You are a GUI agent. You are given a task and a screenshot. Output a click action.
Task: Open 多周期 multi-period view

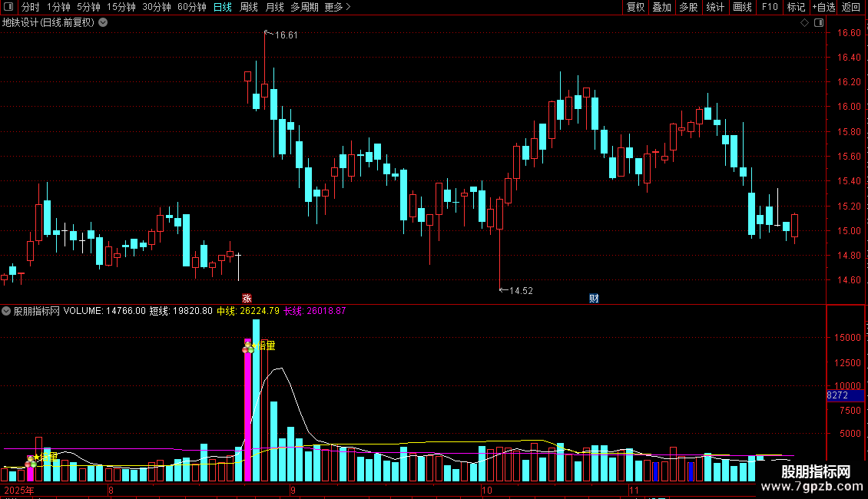[x=304, y=7]
